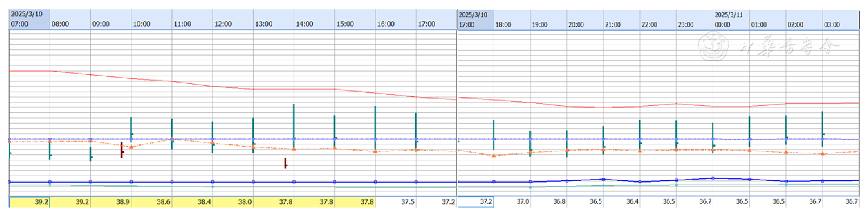Select the 14:00 time column header
This screenshot has width=868, height=214.
coord(314,19)
